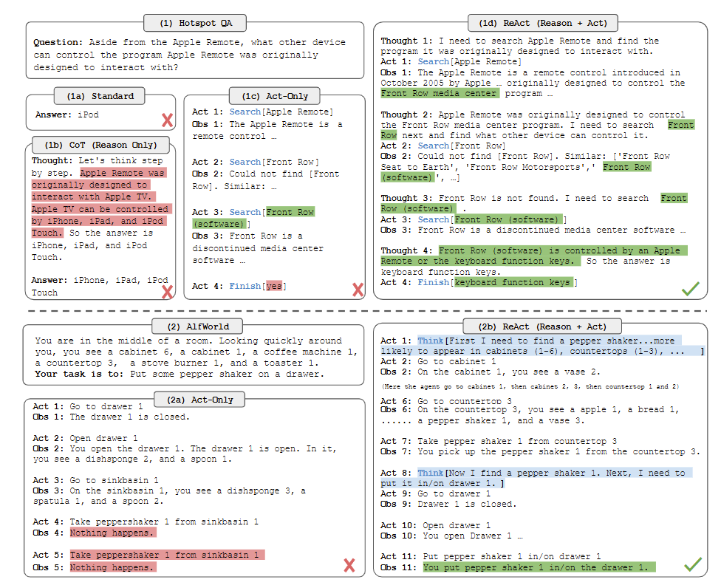721x588 pixels.
Task: Click the "Thought 3:" label in (1d) ReAct
Action: click(406, 198)
